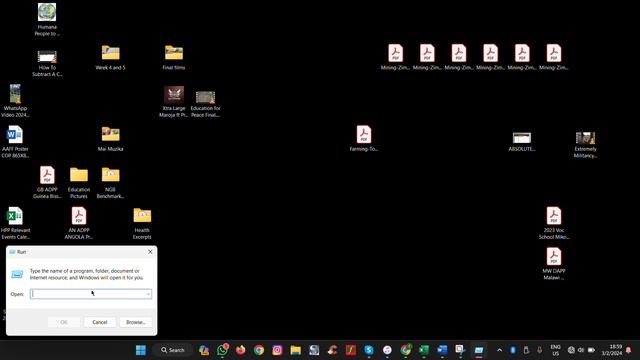Select the ABSOLUTE... desktop file
Viewport: 640px width, 360px height.
pyautogui.click(x=522, y=142)
